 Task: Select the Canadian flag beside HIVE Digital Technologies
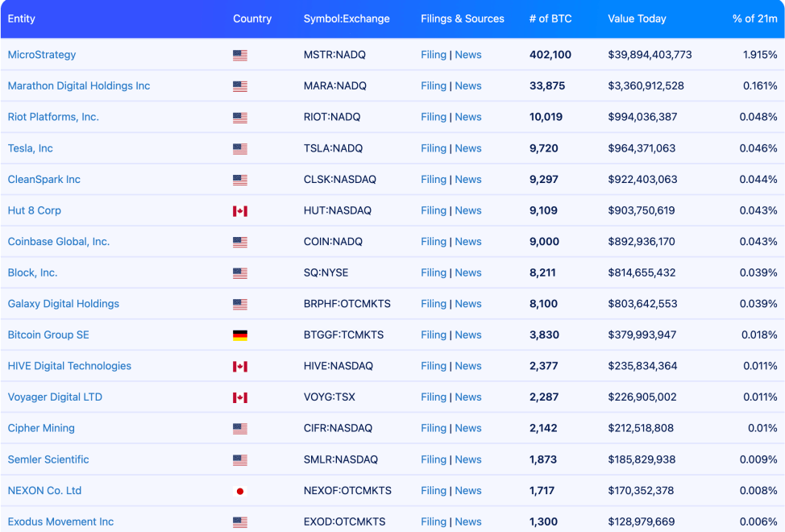click(239, 366)
